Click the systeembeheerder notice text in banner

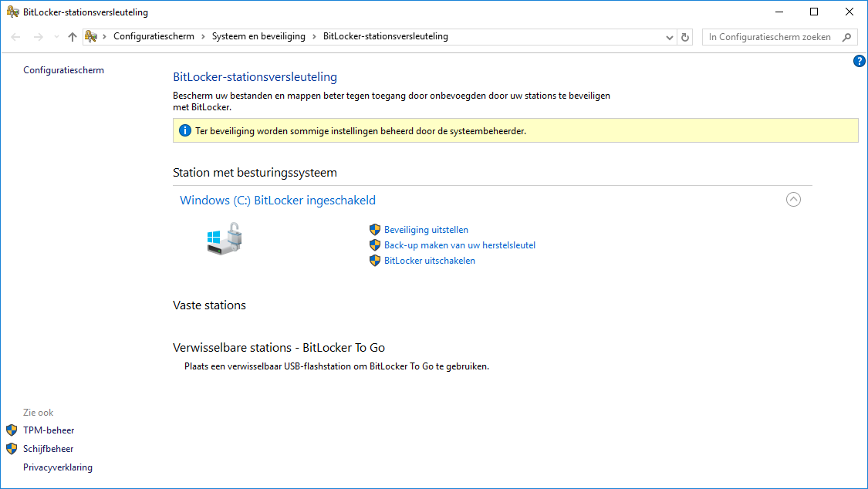pyautogui.click(x=361, y=131)
